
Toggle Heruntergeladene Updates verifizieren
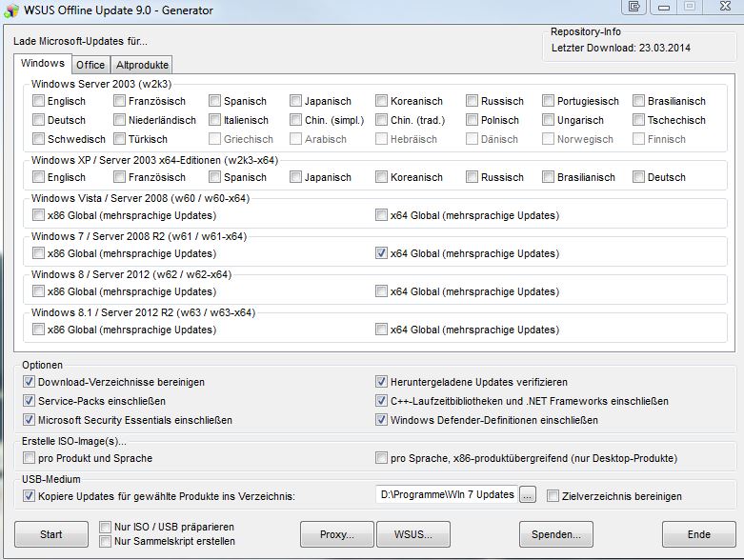[x=381, y=381]
